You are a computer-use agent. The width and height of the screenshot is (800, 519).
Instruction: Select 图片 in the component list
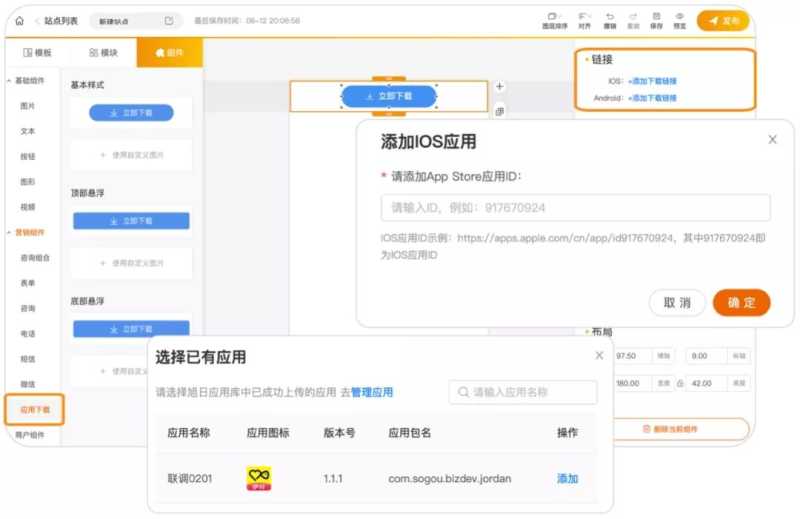point(28,106)
